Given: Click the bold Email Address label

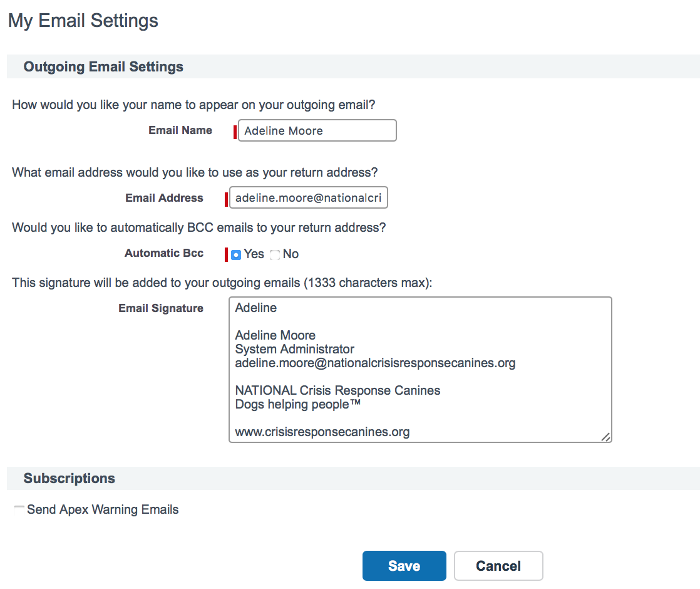Looking at the screenshot, I should (x=164, y=198).
